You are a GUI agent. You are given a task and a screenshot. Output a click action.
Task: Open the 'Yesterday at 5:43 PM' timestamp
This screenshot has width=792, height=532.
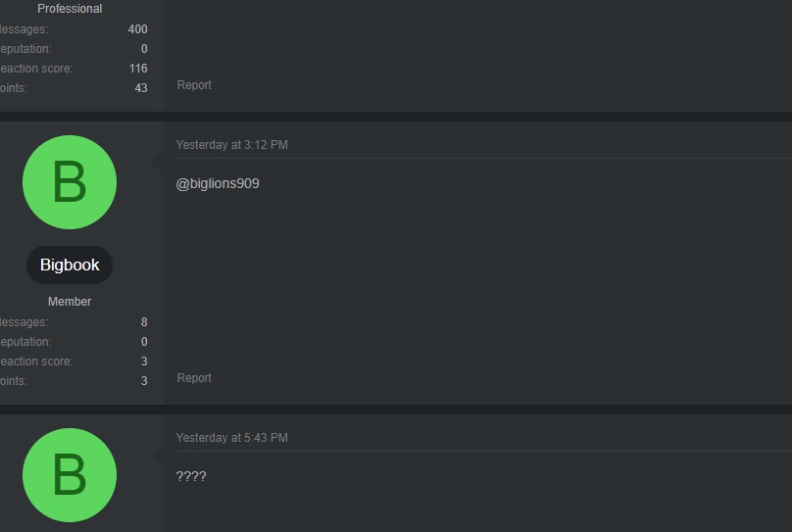tap(231, 438)
